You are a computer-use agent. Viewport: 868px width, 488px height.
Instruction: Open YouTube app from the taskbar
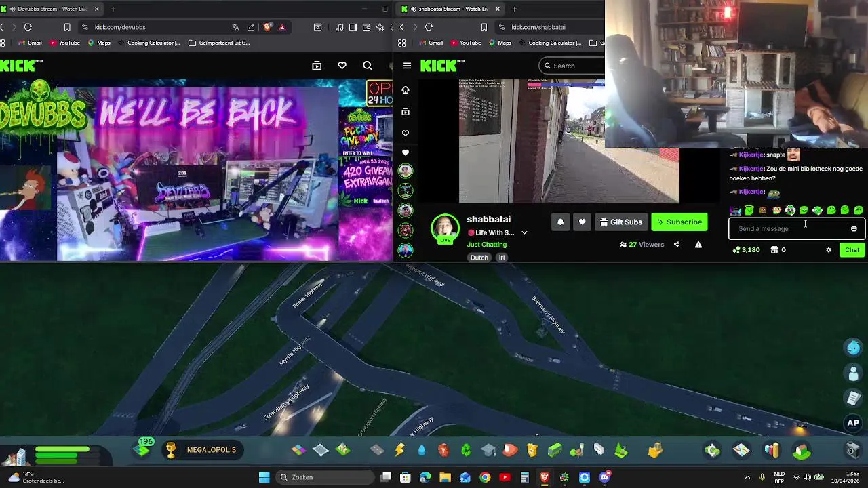[505, 478]
